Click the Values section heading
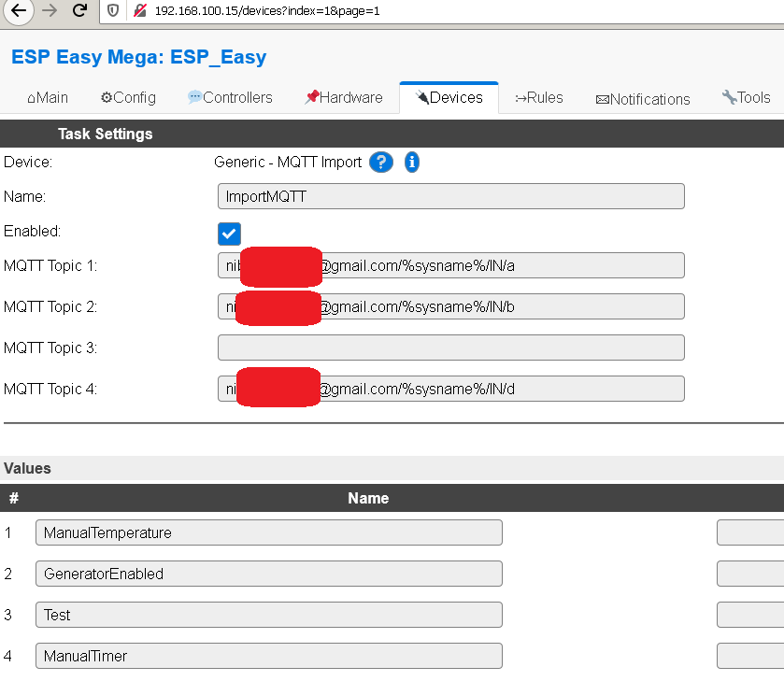Viewport: 784px width, 681px height. pyautogui.click(x=27, y=468)
